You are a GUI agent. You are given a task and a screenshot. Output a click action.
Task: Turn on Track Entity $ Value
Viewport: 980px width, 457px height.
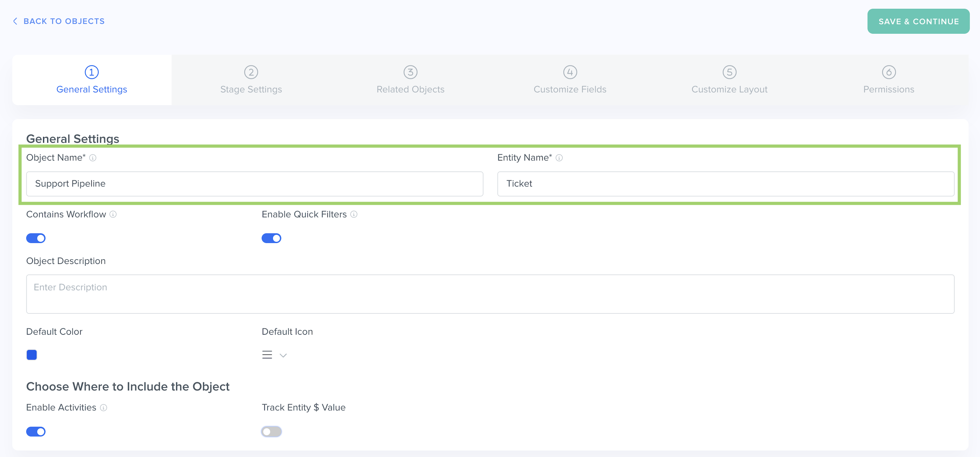271,431
